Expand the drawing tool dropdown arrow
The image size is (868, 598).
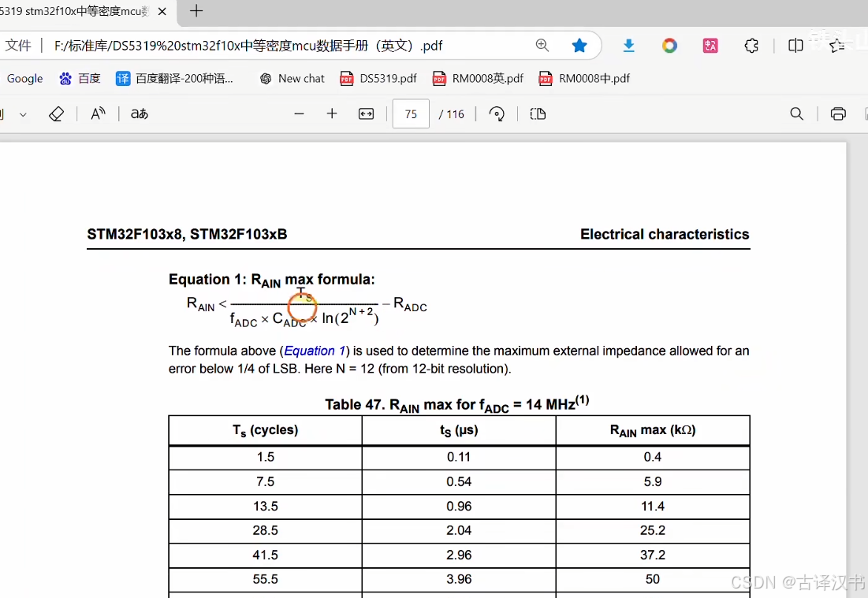[23, 114]
